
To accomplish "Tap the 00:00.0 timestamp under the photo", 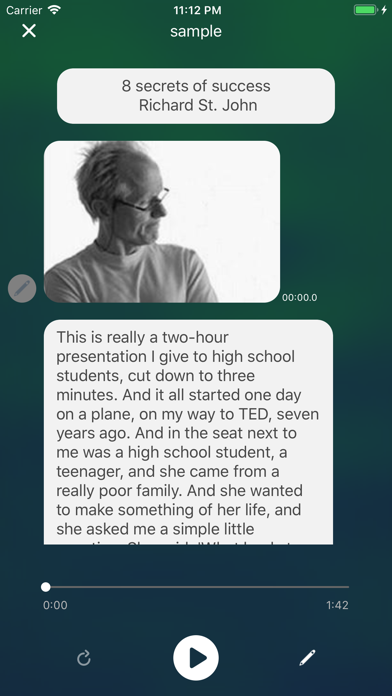I will click(x=300, y=297).
